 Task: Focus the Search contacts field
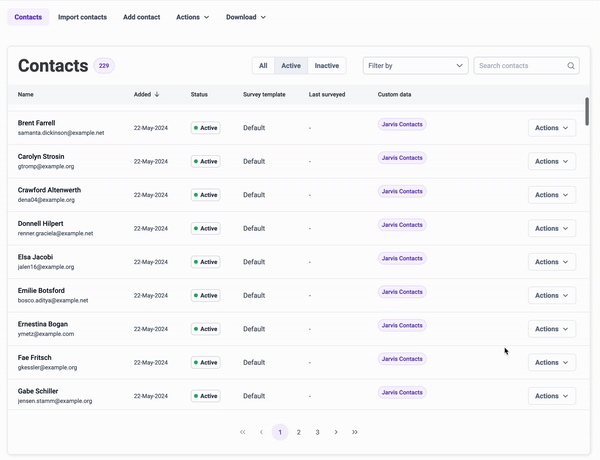click(x=527, y=66)
